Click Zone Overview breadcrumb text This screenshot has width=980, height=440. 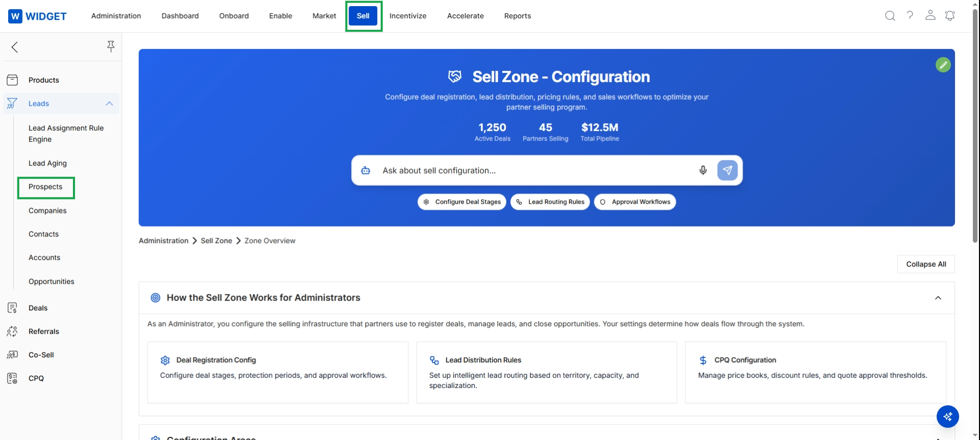(270, 241)
